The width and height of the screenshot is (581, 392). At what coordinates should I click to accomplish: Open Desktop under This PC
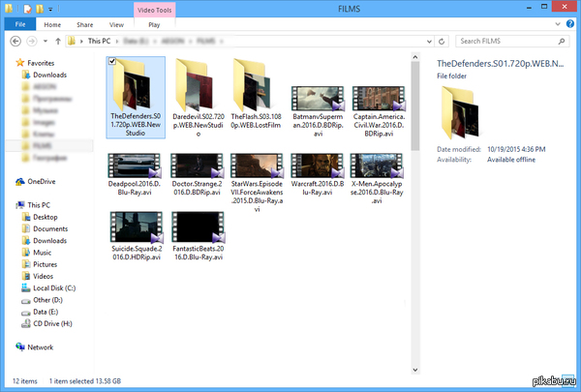click(x=46, y=217)
